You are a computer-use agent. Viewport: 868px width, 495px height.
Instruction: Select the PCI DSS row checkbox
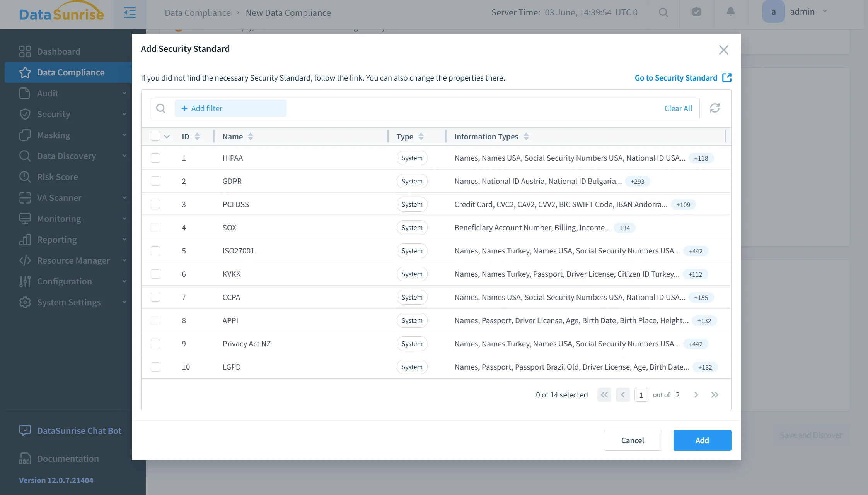tap(155, 204)
